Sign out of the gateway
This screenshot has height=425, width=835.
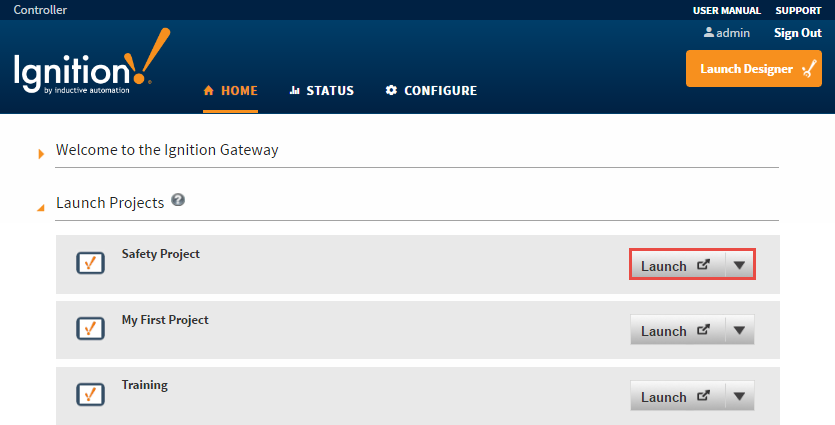797,33
